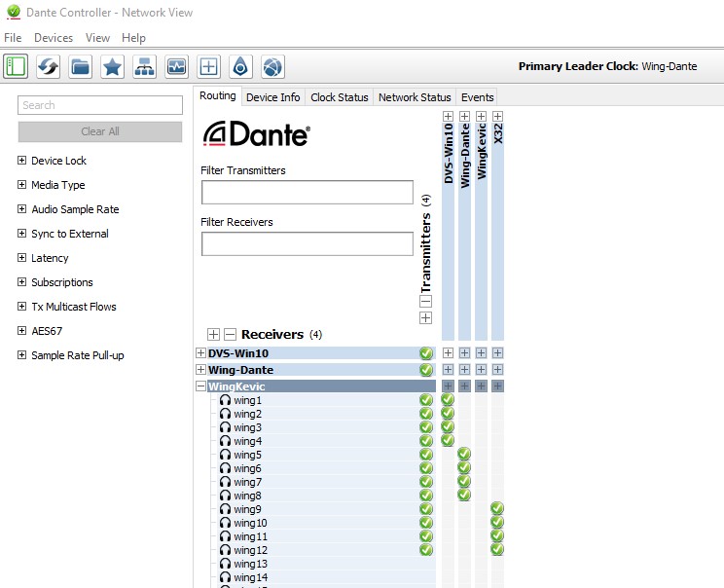Click the Filter Transmitters field
Screen dimensions: 724x588
[308, 192]
